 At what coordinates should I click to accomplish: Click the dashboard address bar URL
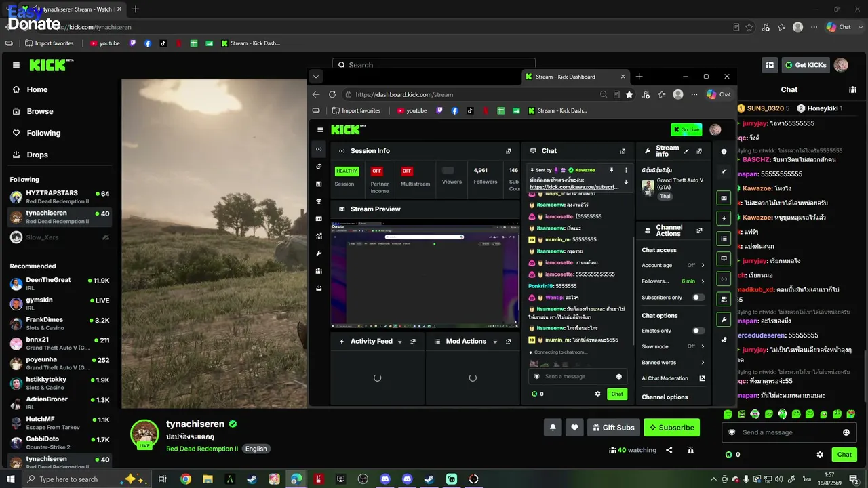404,94
